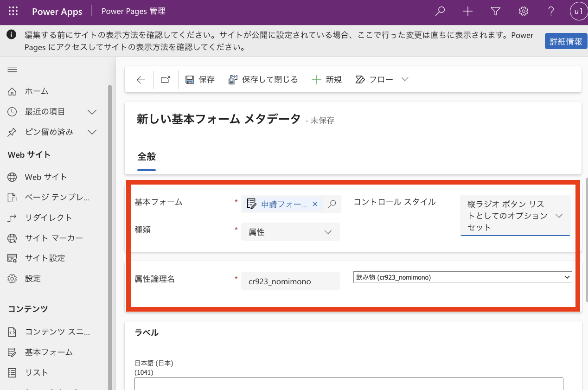
Task: Click the back arrow in toolbar
Action: pyautogui.click(x=141, y=80)
